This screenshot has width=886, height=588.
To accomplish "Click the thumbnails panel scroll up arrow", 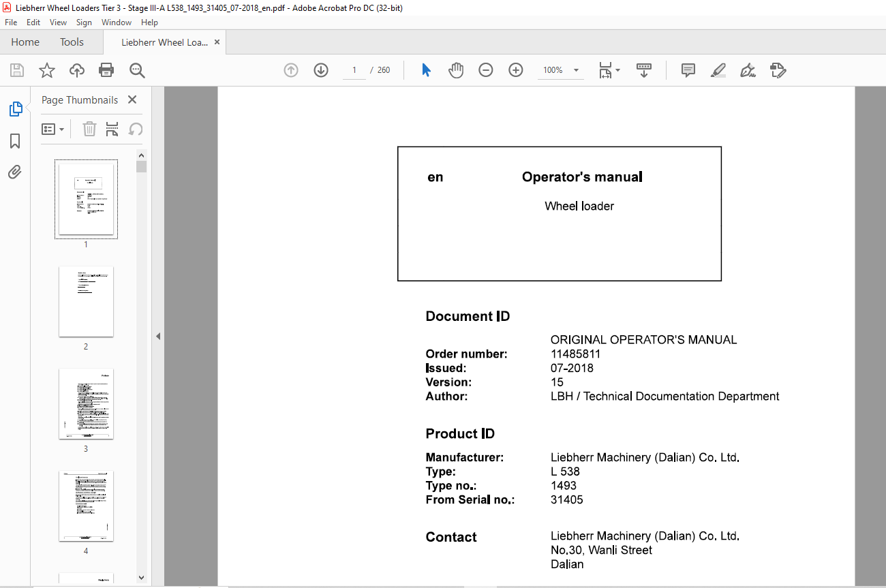I will point(141,155).
